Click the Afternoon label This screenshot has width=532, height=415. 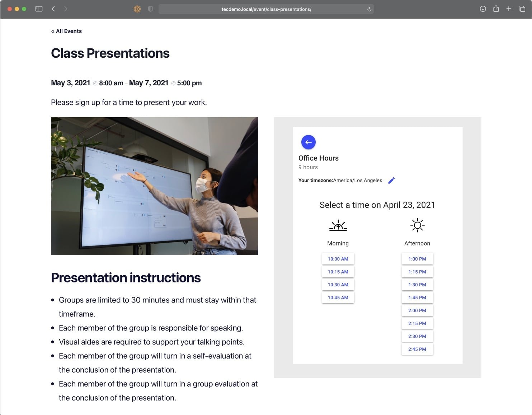(417, 243)
